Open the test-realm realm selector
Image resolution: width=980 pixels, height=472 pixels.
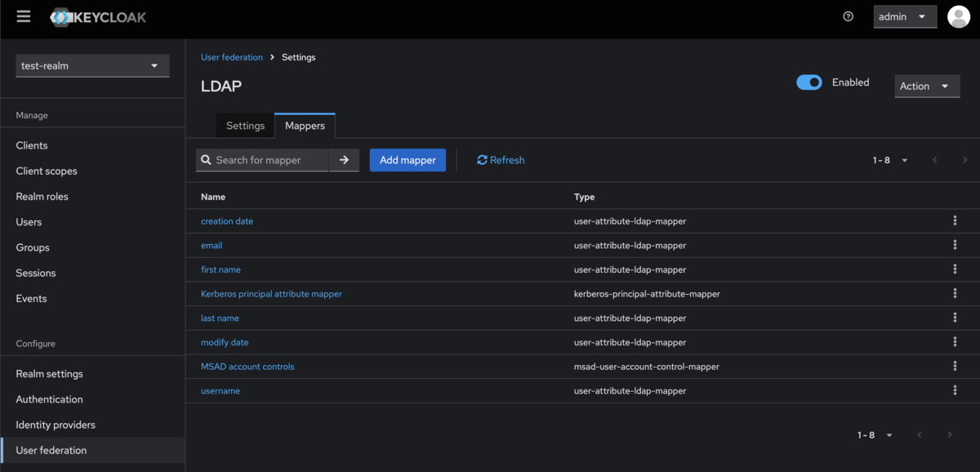pos(92,66)
